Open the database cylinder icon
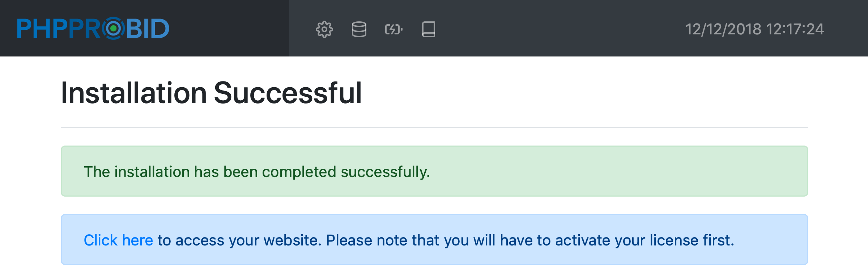This screenshot has width=868, height=269. [359, 29]
